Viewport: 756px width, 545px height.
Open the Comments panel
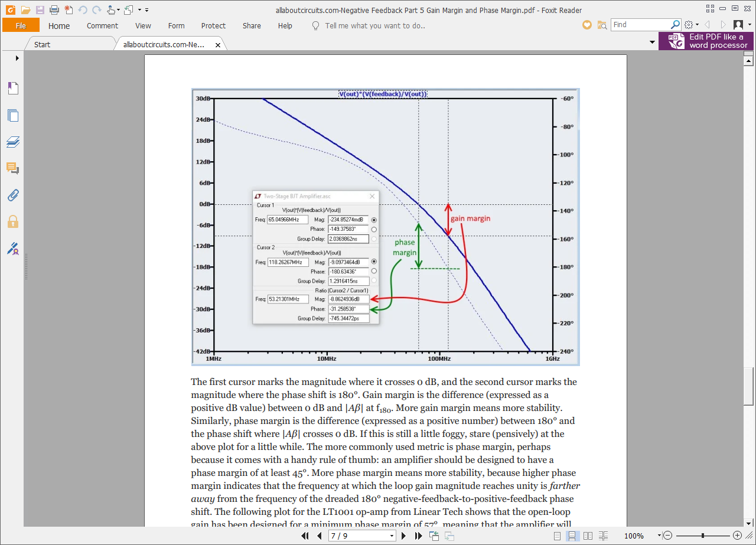pos(13,168)
